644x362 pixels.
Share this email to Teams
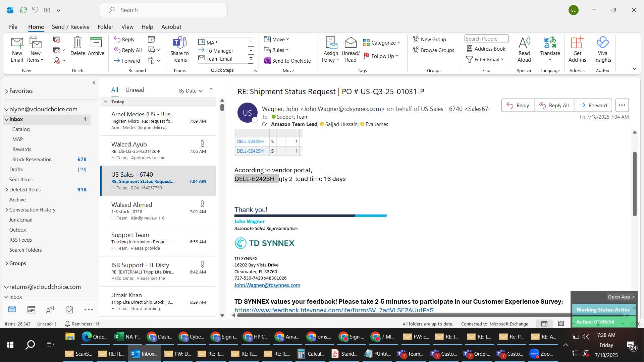point(179,50)
